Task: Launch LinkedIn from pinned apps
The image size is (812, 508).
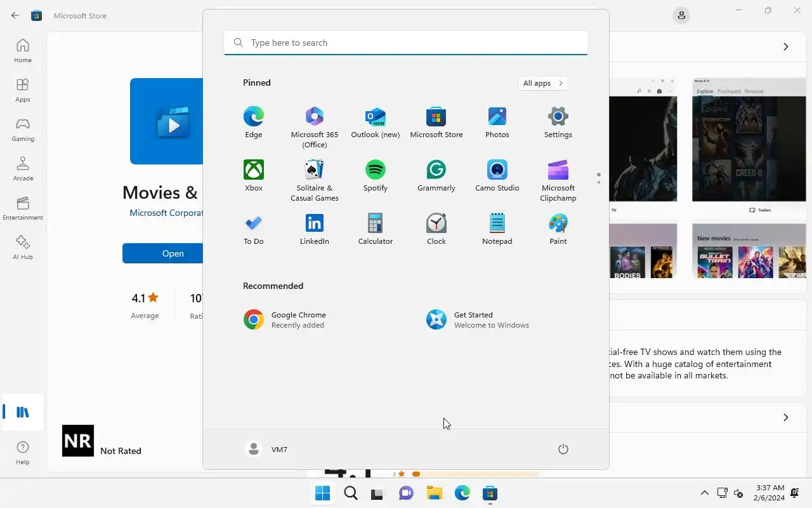Action: click(x=315, y=229)
